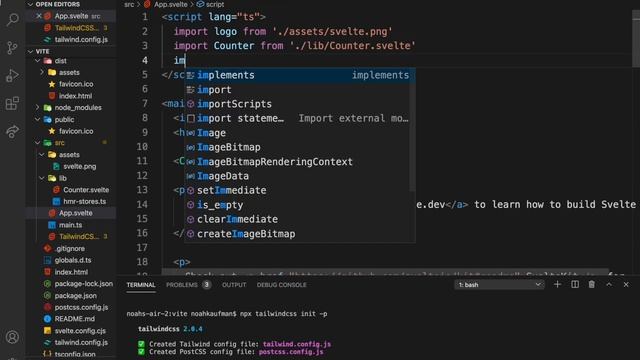Open the Accounts menu icon
The height and width of the screenshot is (360, 640).
(13, 337)
